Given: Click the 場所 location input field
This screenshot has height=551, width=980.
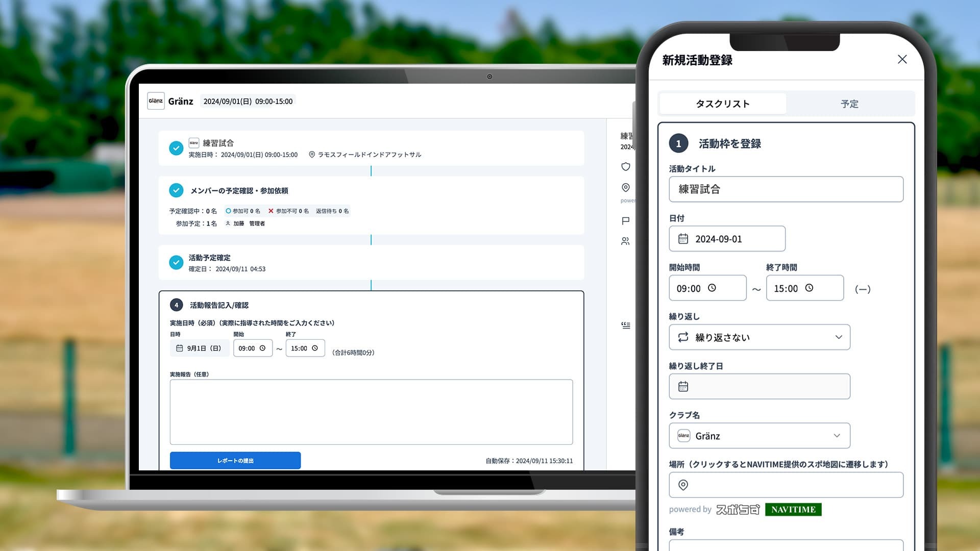Looking at the screenshot, I should coord(786,485).
